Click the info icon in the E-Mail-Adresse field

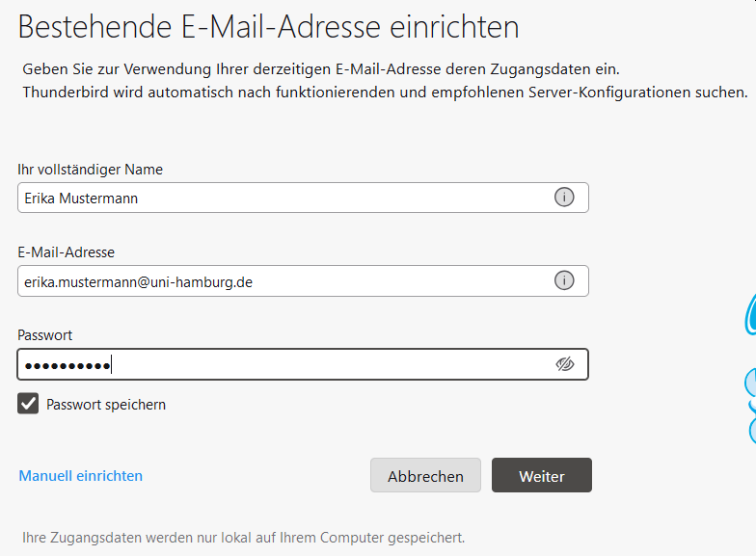pos(563,280)
